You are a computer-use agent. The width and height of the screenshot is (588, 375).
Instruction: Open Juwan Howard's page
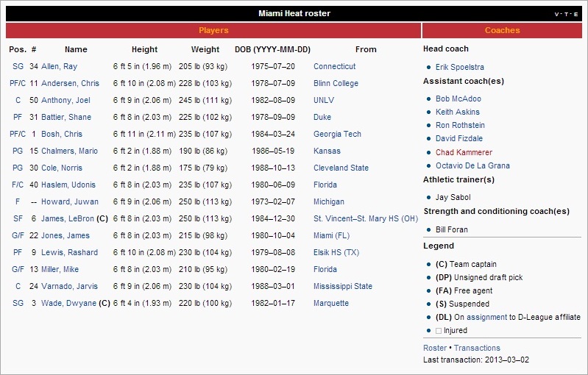(70, 201)
